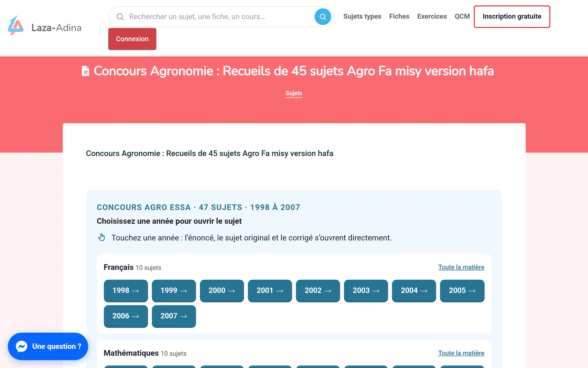
Task: Click the hand pointer icon beside the instructions
Action: pyautogui.click(x=102, y=237)
